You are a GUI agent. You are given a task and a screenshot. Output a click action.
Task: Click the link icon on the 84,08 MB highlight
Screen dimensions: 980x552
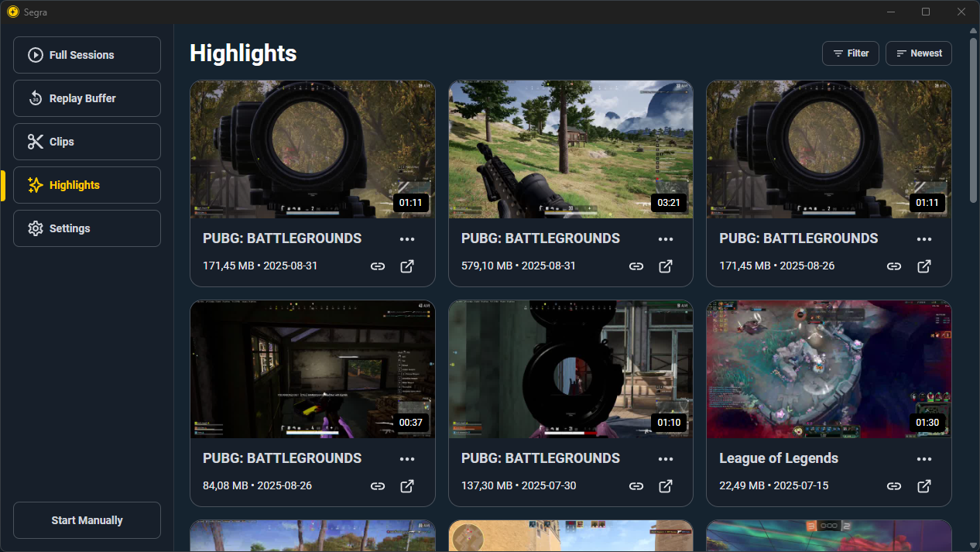(x=378, y=486)
